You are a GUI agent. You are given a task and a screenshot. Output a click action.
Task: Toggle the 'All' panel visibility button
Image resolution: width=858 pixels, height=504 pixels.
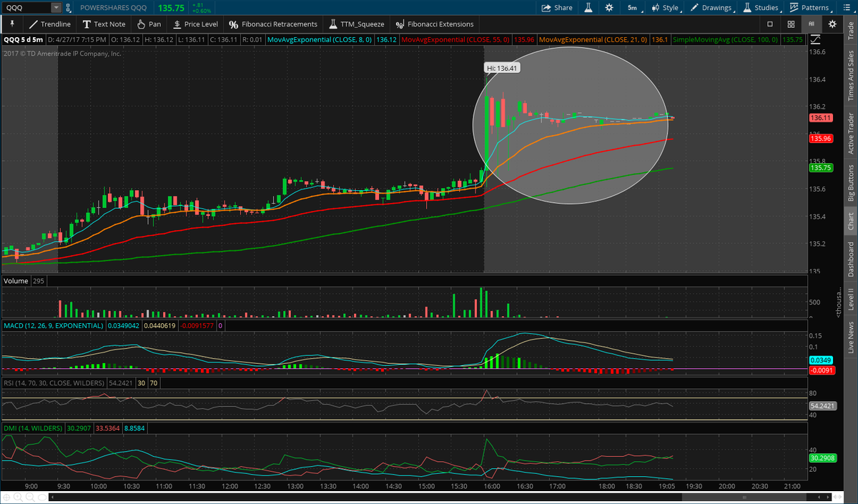click(811, 24)
